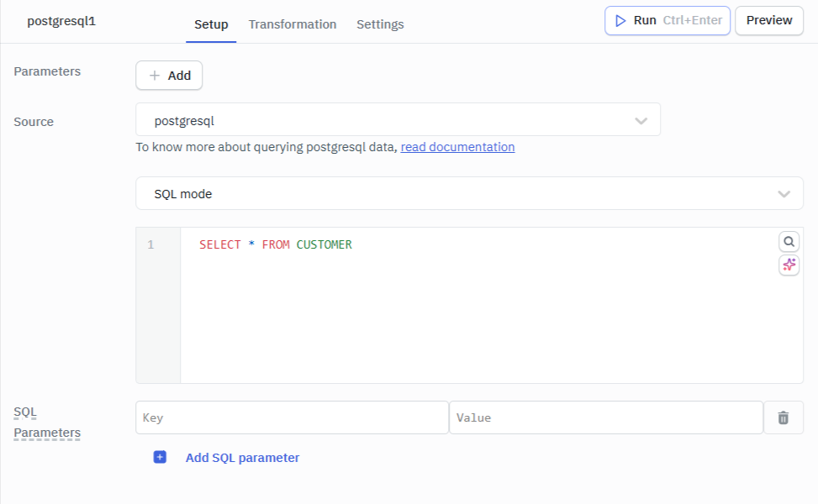Expand the Source dropdown chevron
Image resolution: width=818 pixels, height=504 pixels.
[641, 121]
